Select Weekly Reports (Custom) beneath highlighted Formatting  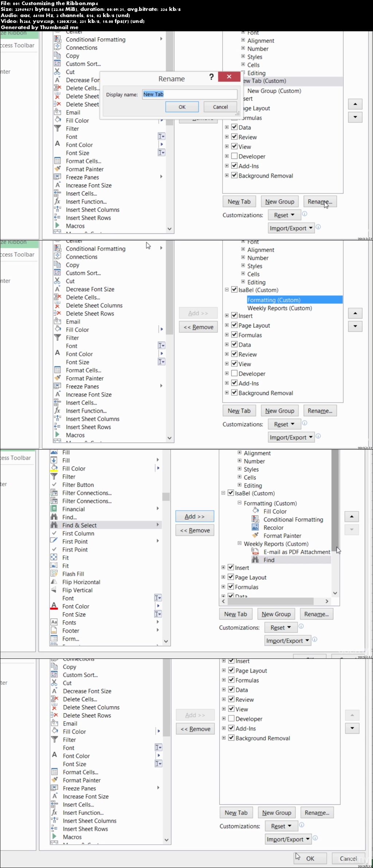(x=279, y=308)
